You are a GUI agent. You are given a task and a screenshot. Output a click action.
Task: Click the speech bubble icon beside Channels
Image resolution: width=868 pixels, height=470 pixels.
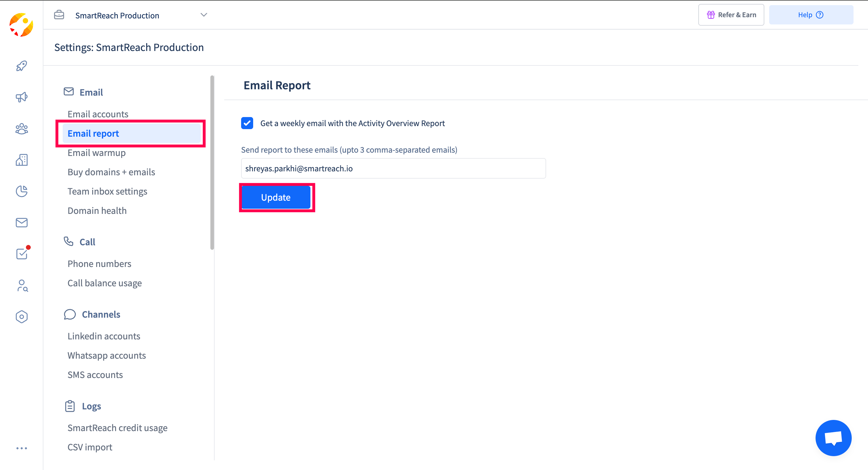(x=70, y=314)
